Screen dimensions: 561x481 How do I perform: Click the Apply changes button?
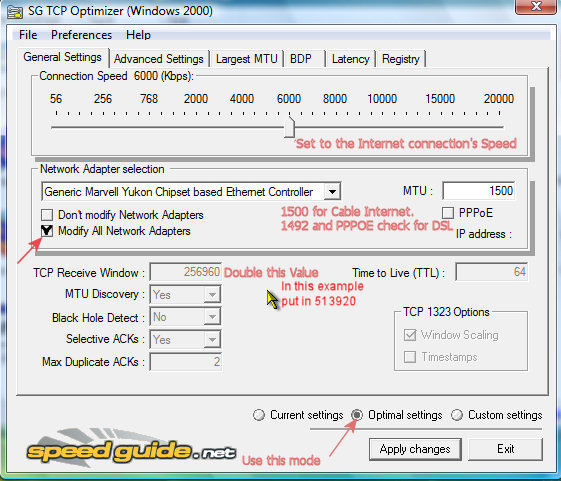click(415, 449)
